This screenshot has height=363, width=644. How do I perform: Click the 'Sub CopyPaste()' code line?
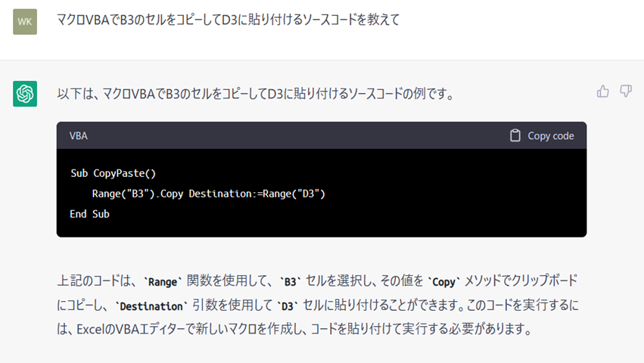pos(113,173)
